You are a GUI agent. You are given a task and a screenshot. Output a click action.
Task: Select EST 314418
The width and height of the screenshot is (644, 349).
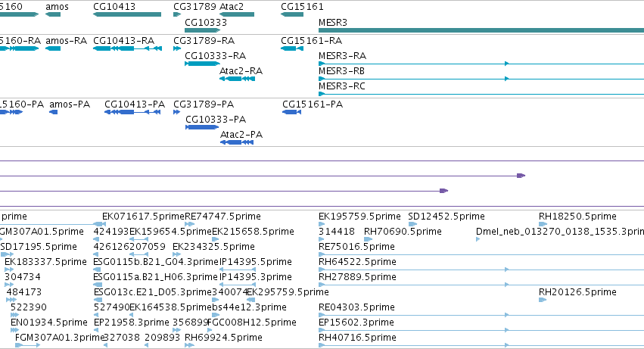coord(337,232)
